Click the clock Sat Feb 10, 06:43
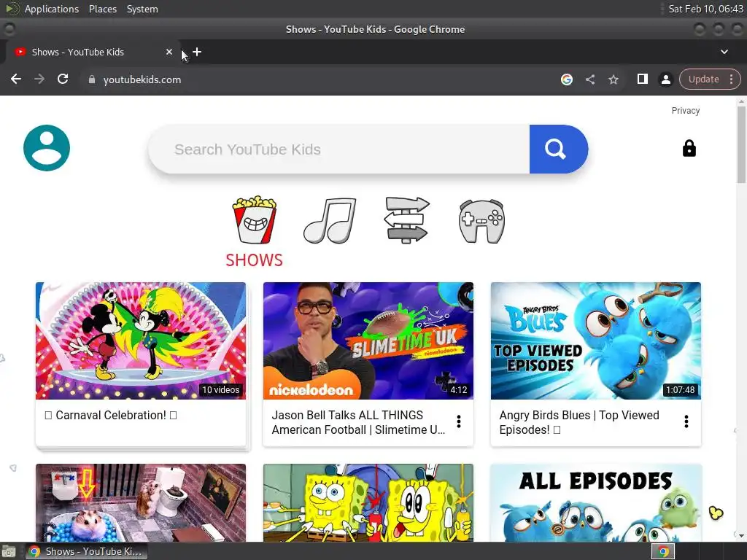 705,9
